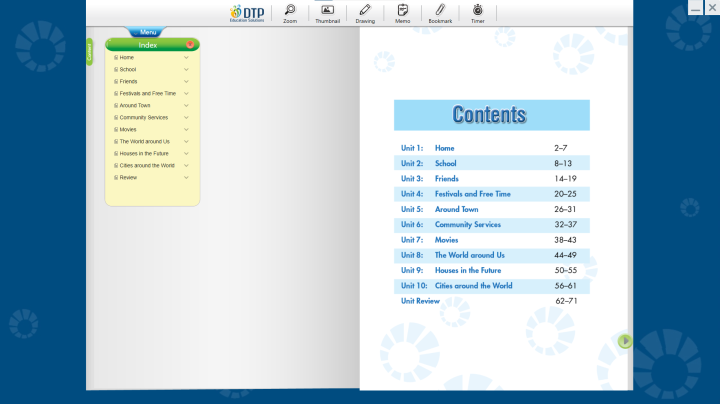Expand the Review chevron in Index

[186, 177]
